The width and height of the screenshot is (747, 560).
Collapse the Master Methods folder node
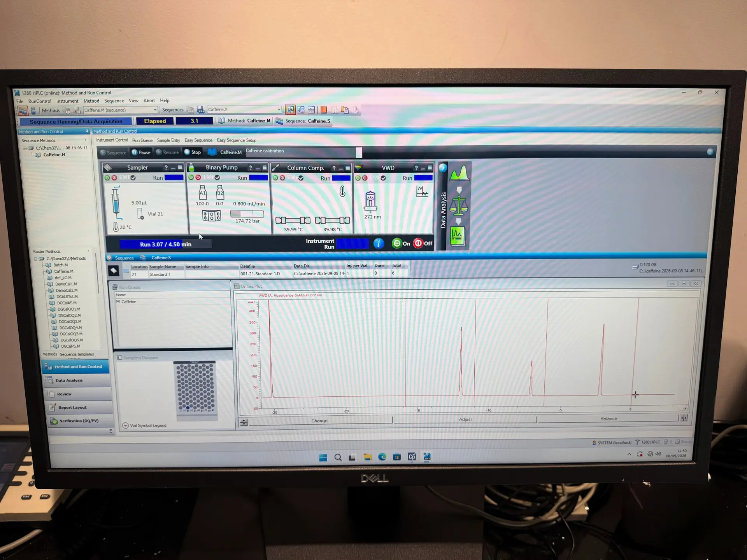pos(35,259)
